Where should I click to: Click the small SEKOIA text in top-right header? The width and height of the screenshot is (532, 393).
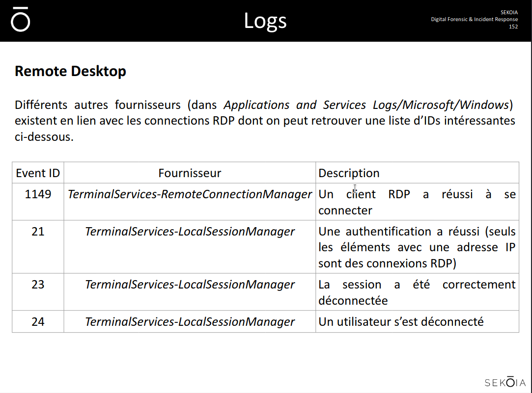coord(509,12)
